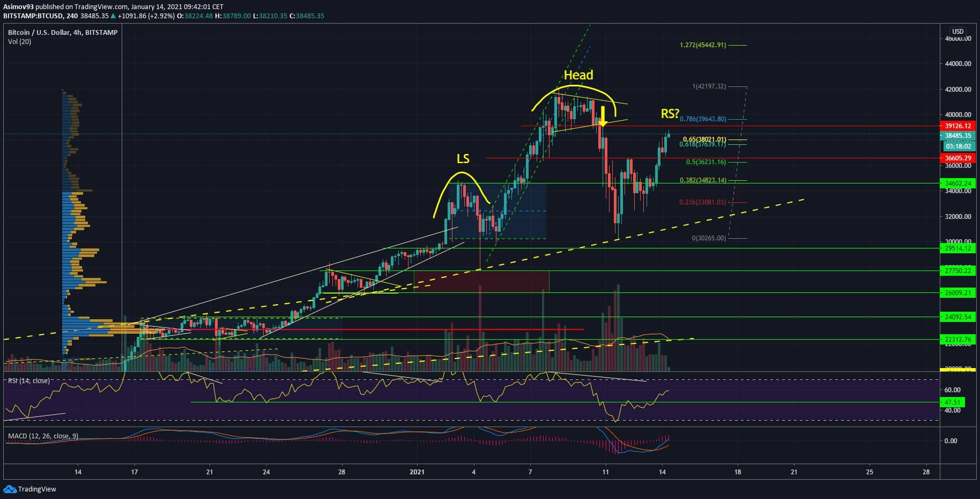Image resolution: width=980 pixels, height=499 pixels.
Task: Click the RS? right shoulder annotation
Action: pos(670,114)
